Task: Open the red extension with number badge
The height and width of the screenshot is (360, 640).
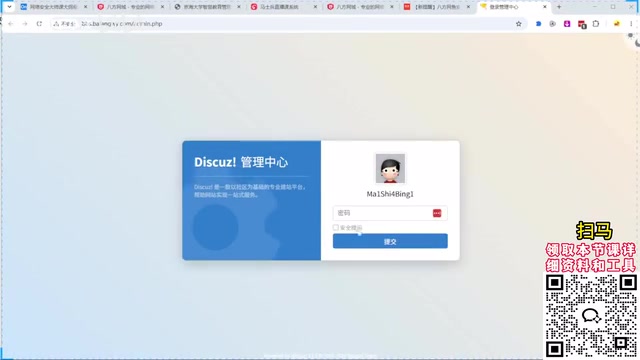Action: [x=582, y=24]
